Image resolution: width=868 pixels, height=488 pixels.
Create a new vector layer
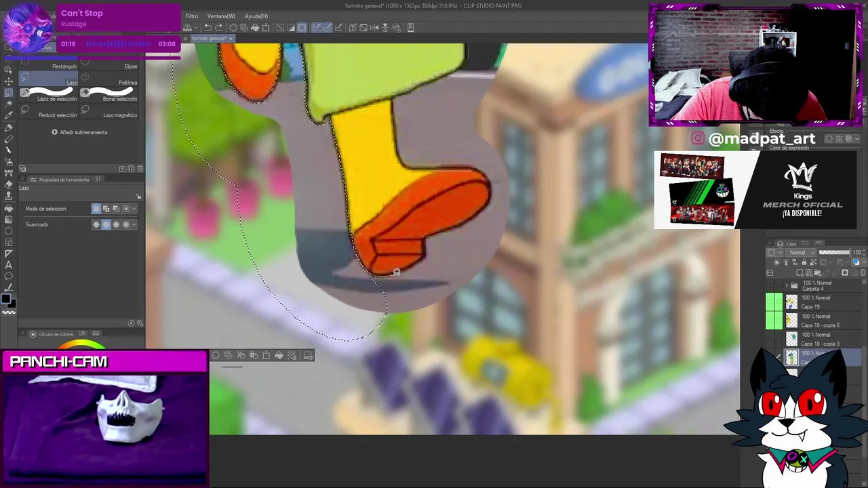(809, 272)
